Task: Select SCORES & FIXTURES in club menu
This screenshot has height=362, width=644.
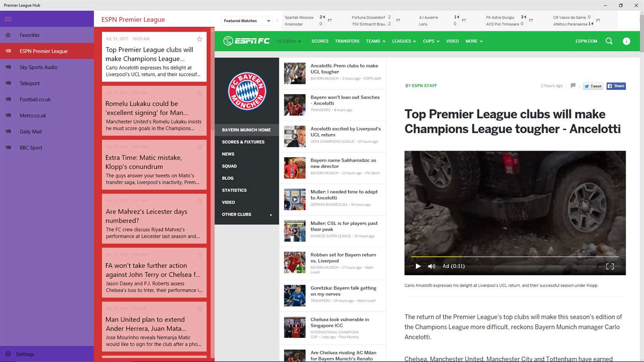Action: 247,142
